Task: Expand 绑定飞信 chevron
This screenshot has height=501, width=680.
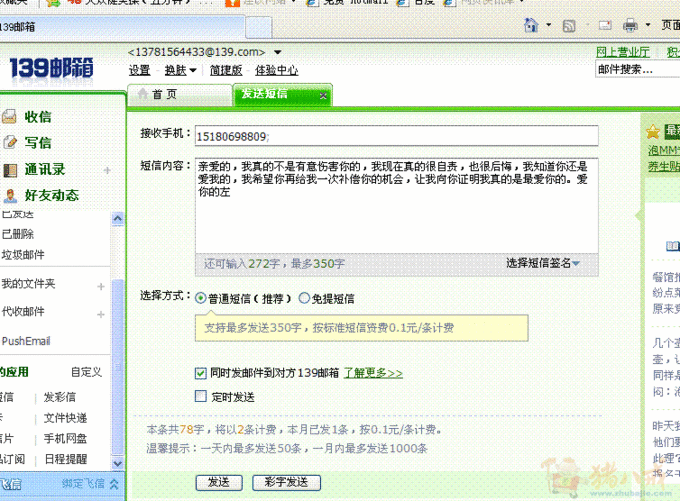Action: (114, 484)
